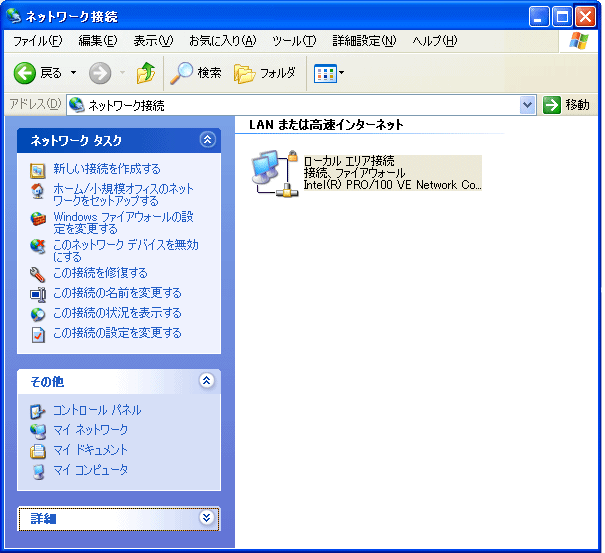Open the ヘルプ(H) menu
The height and width of the screenshot is (553, 605).
point(434,41)
